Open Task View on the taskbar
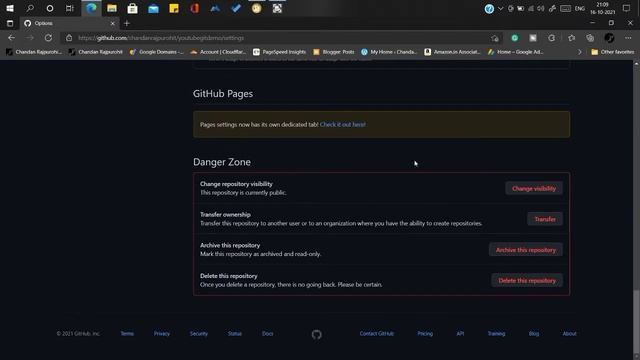This screenshot has height=360, width=640. click(70, 8)
